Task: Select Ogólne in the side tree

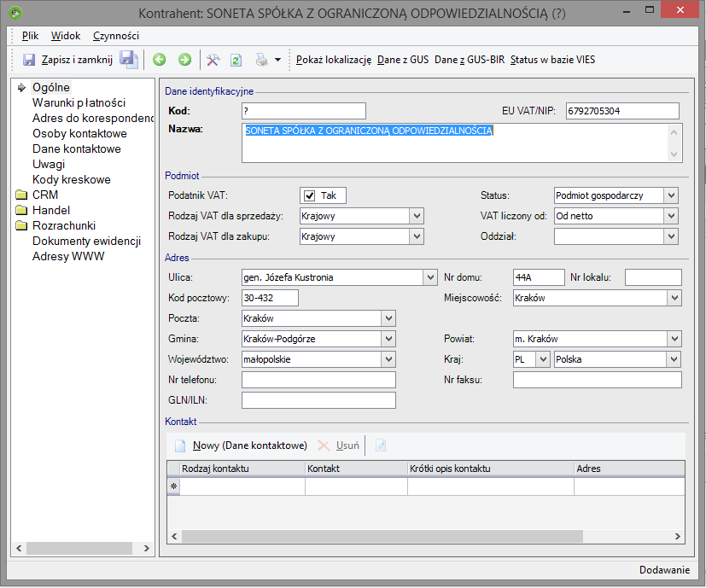Action: tap(51, 87)
